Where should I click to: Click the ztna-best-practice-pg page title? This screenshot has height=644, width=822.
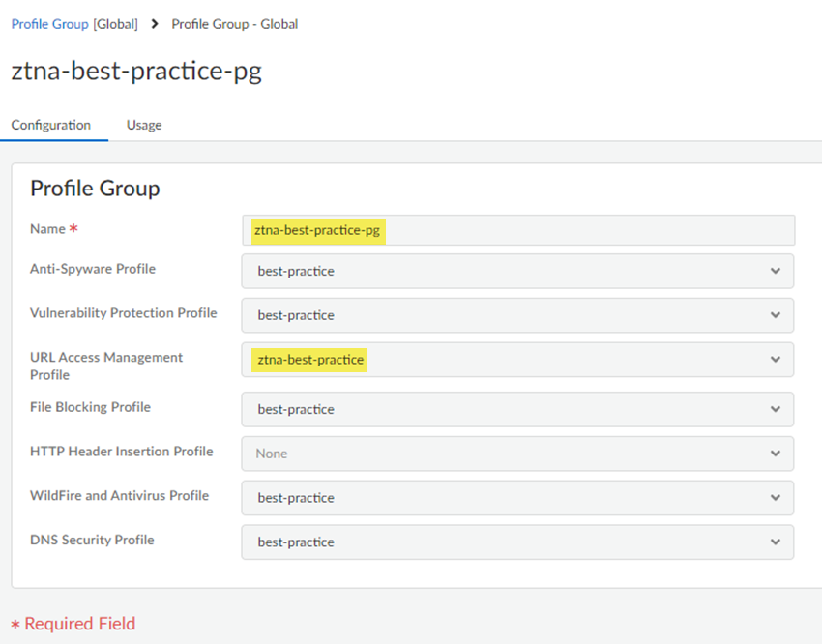point(136,72)
